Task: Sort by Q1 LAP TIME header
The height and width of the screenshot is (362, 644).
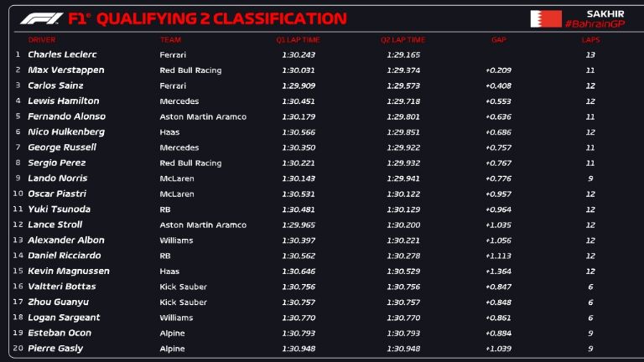Action: [x=298, y=39]
